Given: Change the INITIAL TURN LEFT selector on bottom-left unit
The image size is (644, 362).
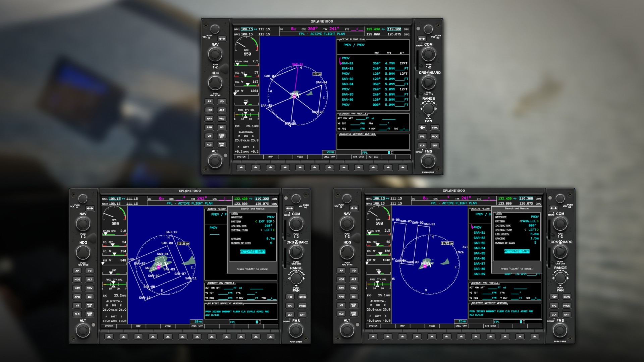Looking at the screenshot, I should point(267,230).
